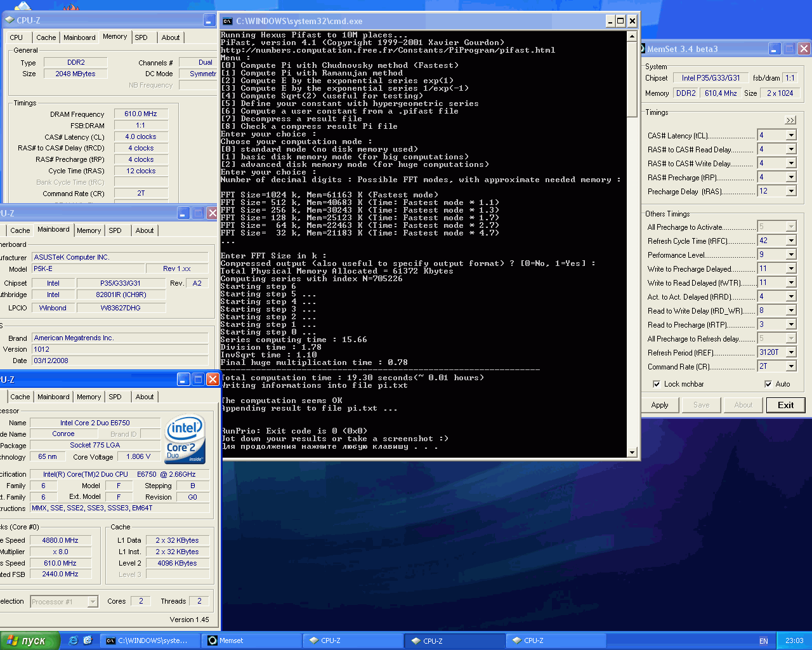Click the disabled Processor #1 selection dropdown
The width and height of the screenshot is (812, 650).
(64, 602)
